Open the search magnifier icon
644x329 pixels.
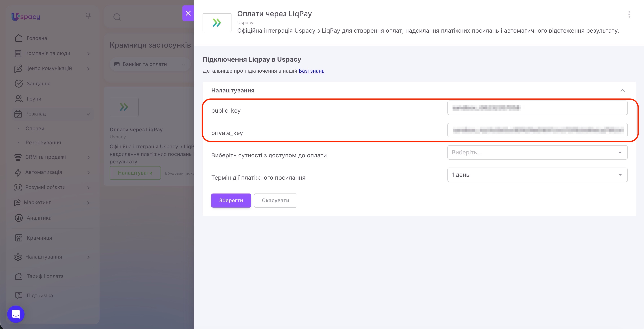[117, 17]
